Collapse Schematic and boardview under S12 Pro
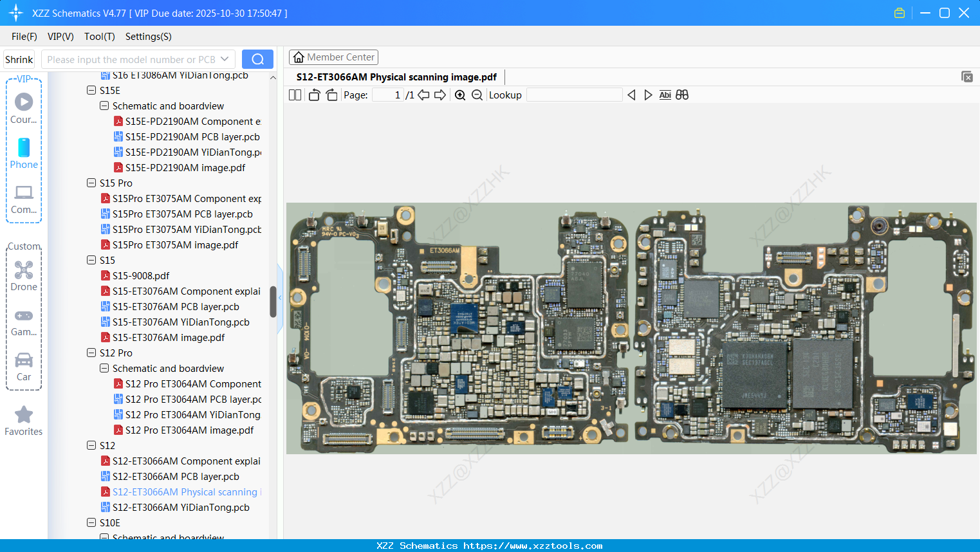This screenshot has width=980, height=552. [x=104, y=368]
